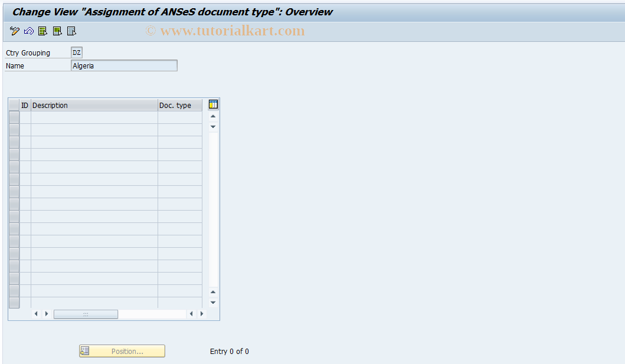Screen dimensions: 625x364
Task: Click the bottom page up arrow of table scrollbar
Action: click(213, 292)
